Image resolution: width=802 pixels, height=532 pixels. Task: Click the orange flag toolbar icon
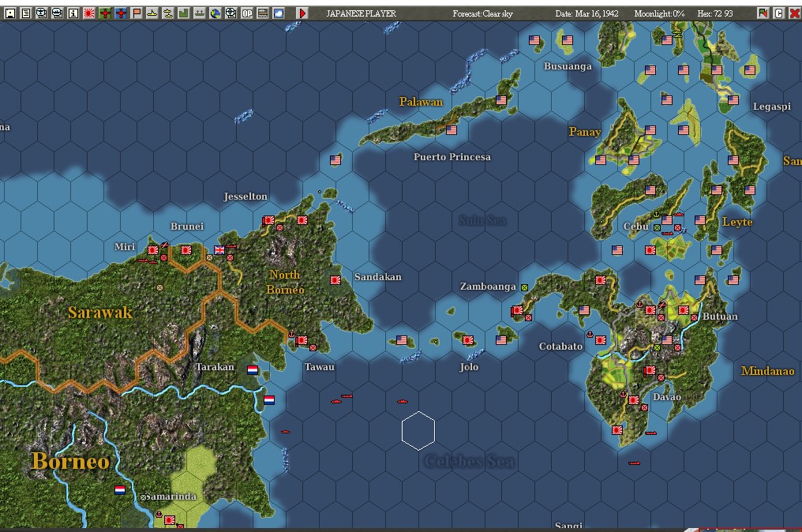(137, 13)
